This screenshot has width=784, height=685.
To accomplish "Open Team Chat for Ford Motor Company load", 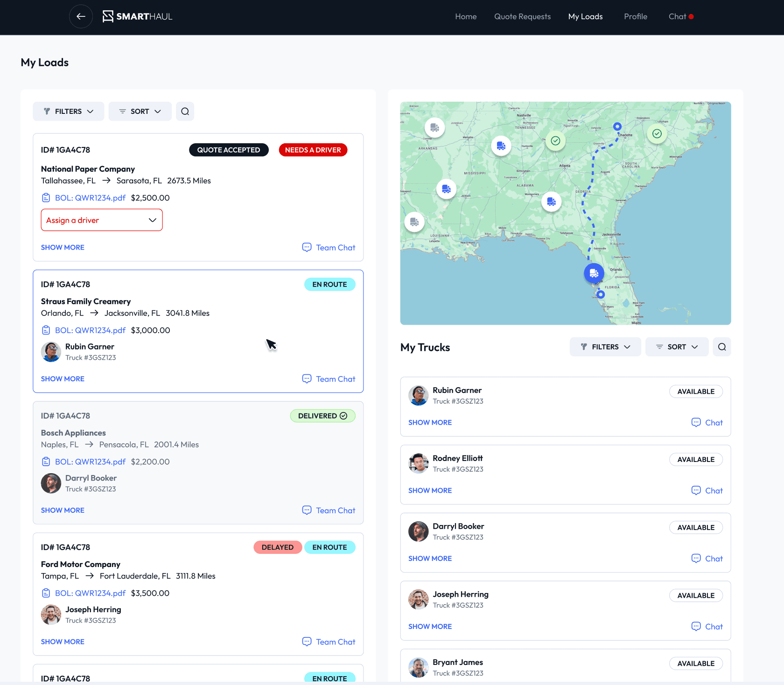I will 329,642.
